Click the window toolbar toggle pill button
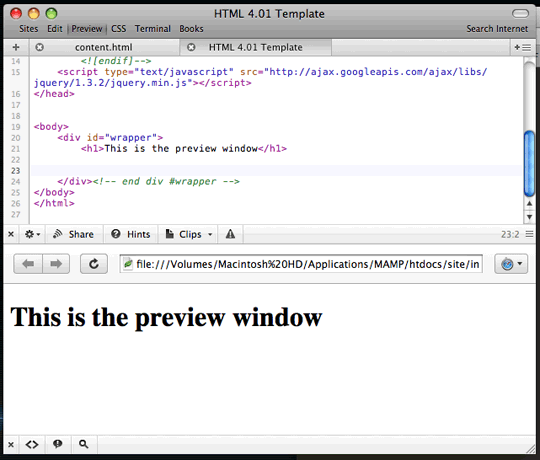This screenshot has width=540, height=460. (x=520, y=13)
